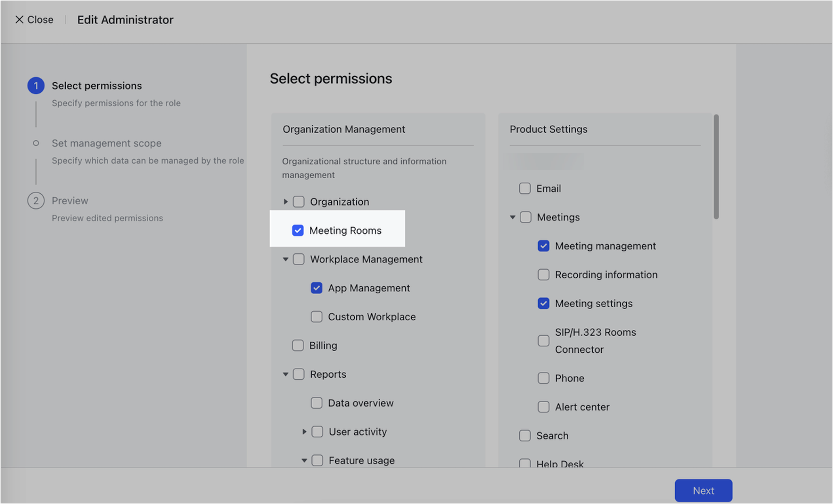Collapse the Meetings permission group

pyautogui.click(x=512, y=217)
